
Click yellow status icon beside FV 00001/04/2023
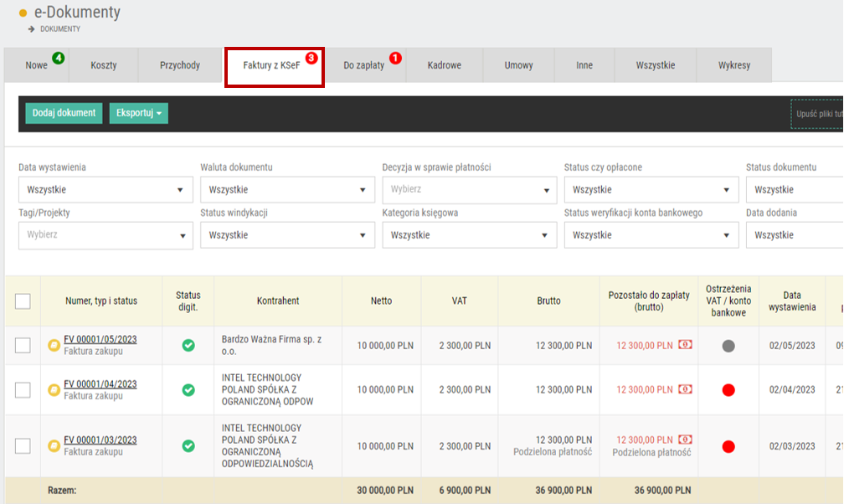pyautogui.click(x=54, y=390)
